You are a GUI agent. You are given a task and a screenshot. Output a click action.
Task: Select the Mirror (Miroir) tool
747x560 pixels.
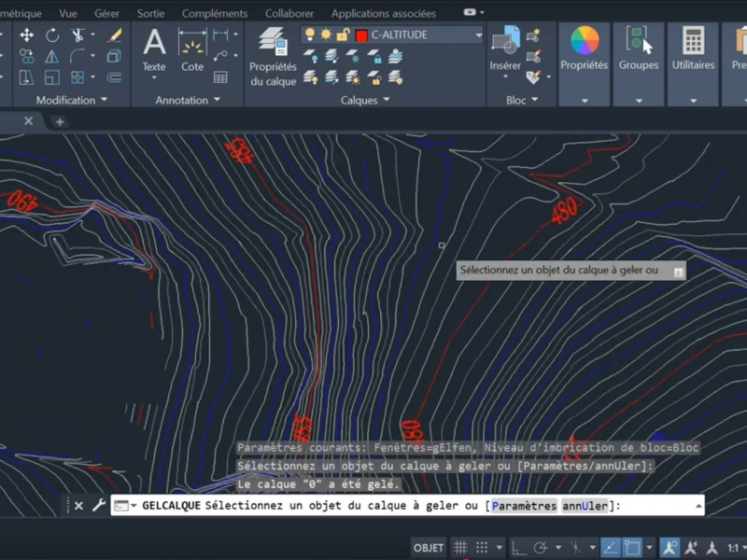(52, 56)
